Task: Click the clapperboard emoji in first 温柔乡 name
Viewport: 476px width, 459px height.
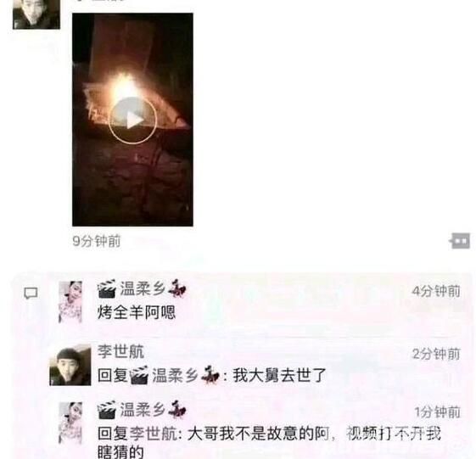Action: (107, 288)
